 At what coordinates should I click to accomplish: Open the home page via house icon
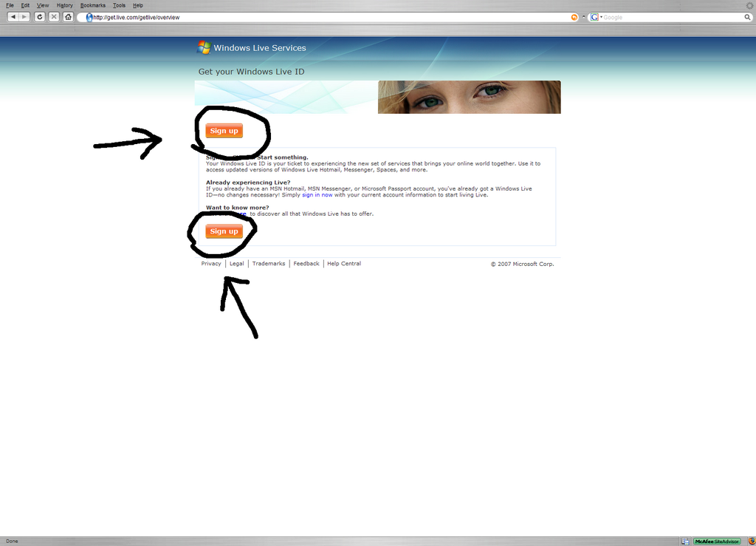click(x=68, y=17)
